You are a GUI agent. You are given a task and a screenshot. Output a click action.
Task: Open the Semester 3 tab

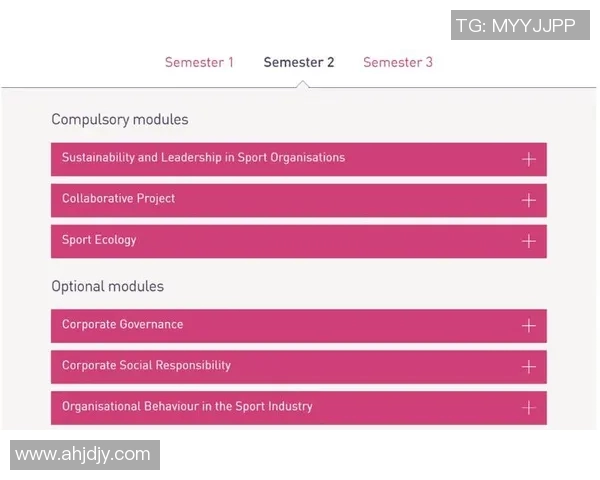click(x=398, y=62)
